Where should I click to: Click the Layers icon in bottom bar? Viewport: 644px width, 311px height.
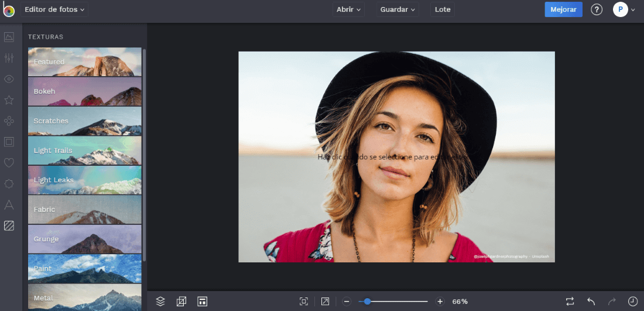(160, 301)
